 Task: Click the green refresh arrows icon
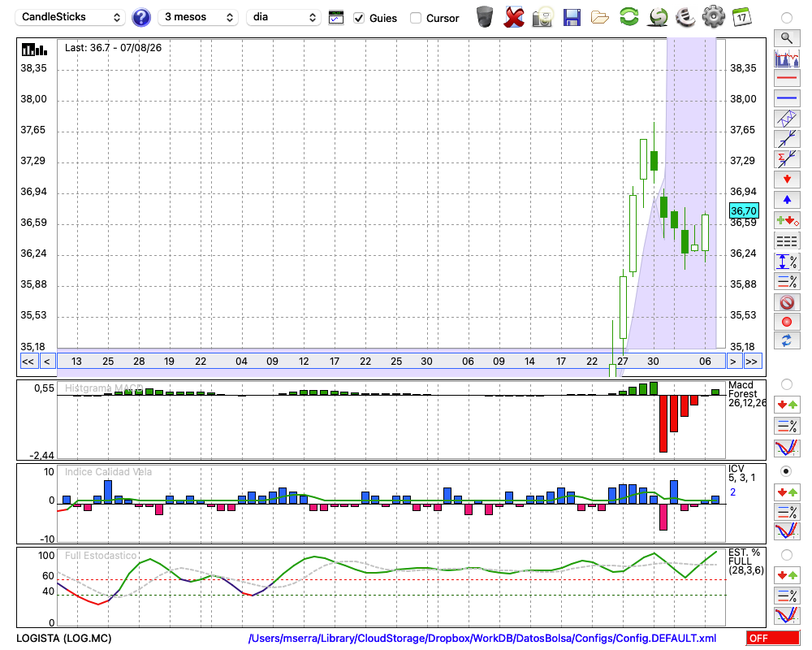[629, 16]
